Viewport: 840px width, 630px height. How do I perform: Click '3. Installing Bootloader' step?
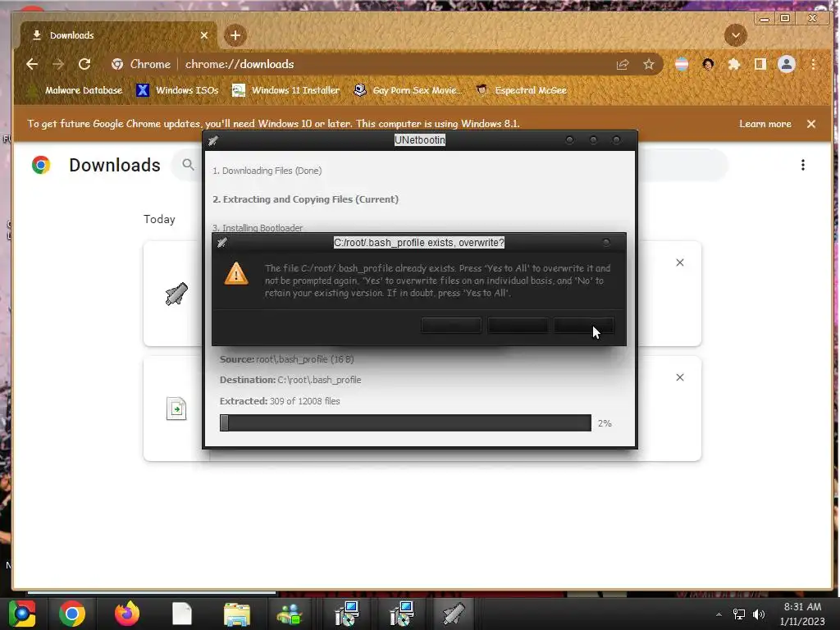[x=258, y=228]
